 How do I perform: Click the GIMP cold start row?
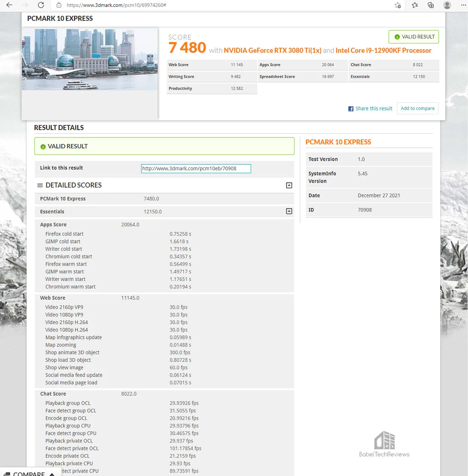coord(164,242)
